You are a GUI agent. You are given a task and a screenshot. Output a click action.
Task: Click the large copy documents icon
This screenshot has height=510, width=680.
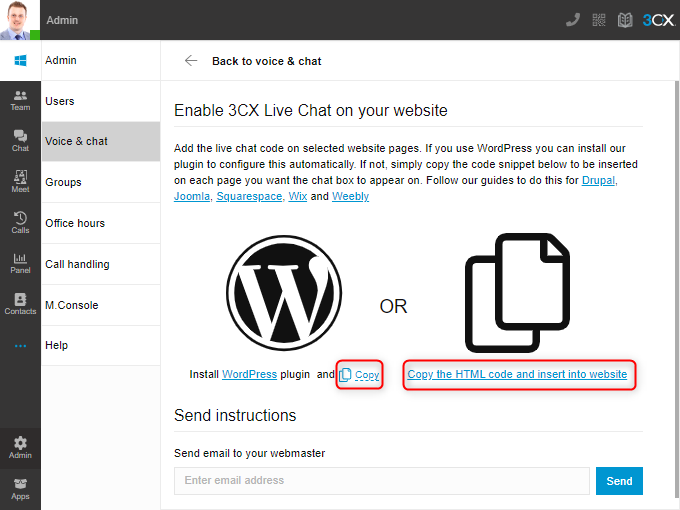tap(517, 293)
